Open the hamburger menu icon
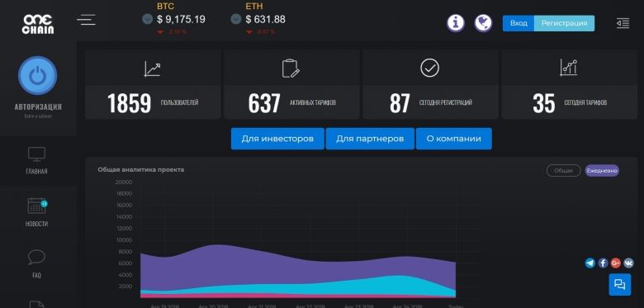Viewport: 644px width, 308px height. pos(86,20)
